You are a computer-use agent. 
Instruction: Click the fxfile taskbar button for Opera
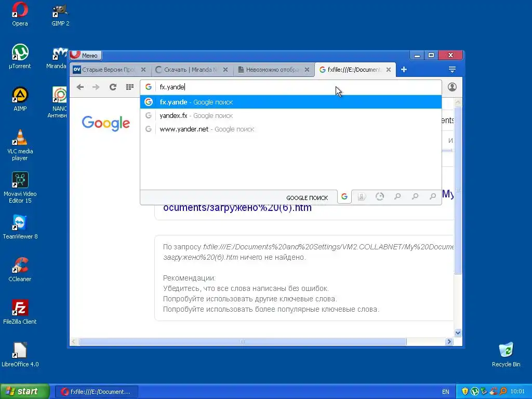(96, 392)
